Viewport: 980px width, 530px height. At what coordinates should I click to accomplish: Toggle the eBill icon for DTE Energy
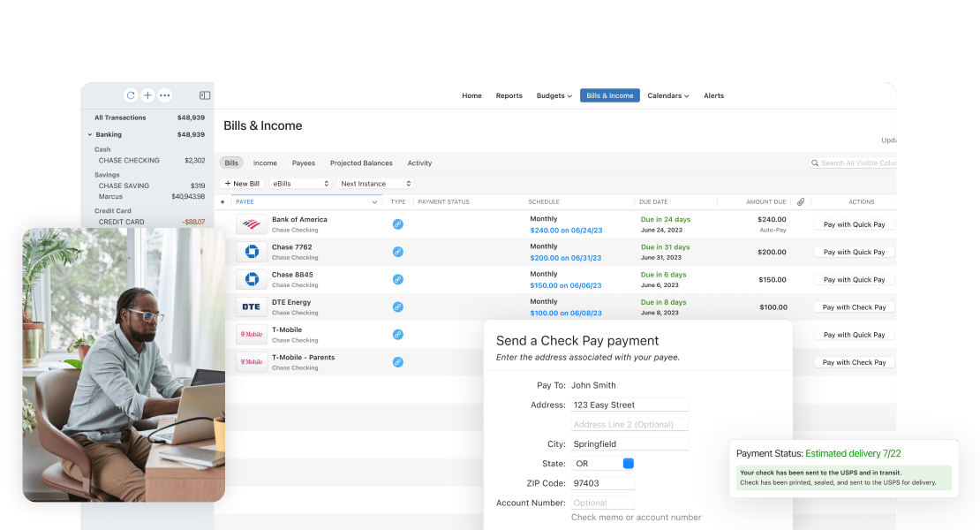[x=398, y=307]
